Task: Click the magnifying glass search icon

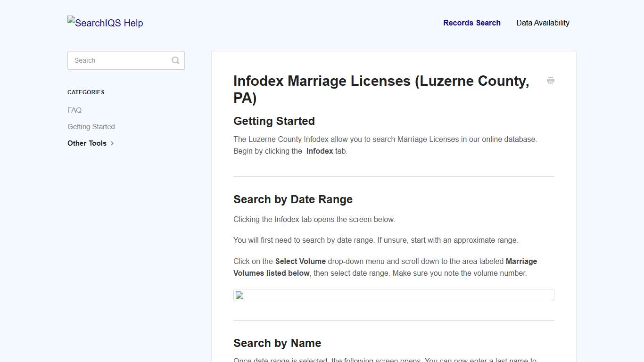Action: coord(175,60)
